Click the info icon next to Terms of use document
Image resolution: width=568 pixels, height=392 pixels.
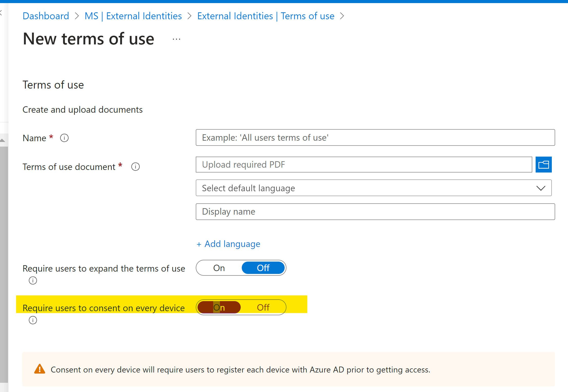point(135,167)
